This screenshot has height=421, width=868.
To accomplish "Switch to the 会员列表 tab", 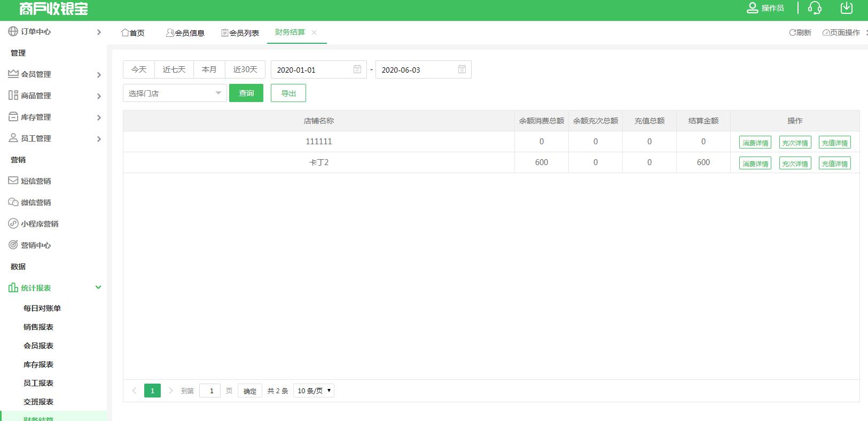I will coord(240,33).
